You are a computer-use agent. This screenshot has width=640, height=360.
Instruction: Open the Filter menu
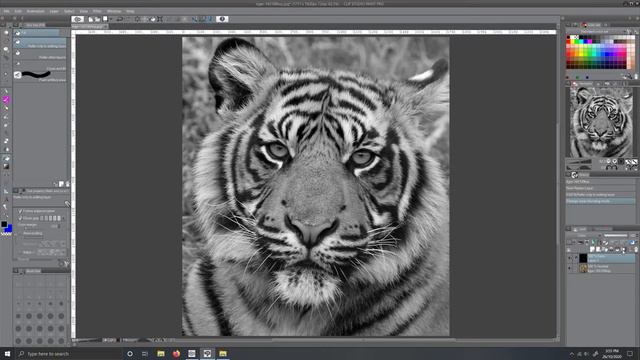97,11
